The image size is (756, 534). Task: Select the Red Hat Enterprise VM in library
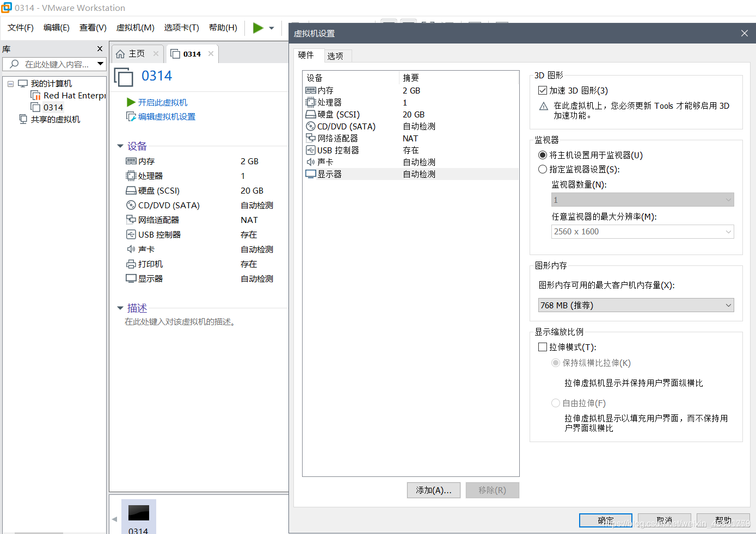pyautogui.click(x=69, y=96)
